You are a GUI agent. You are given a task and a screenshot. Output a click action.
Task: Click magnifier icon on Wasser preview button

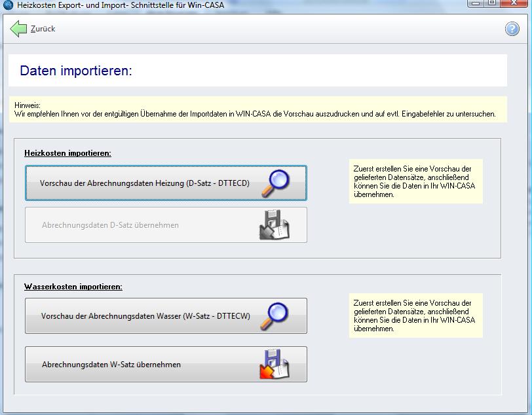[x=274, y=316]
